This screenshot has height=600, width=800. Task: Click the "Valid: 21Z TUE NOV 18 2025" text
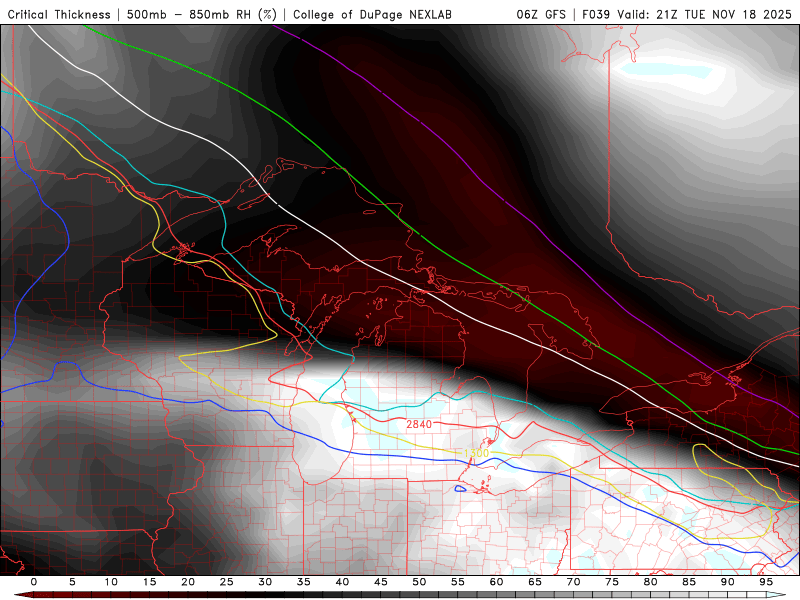[704, 14]
